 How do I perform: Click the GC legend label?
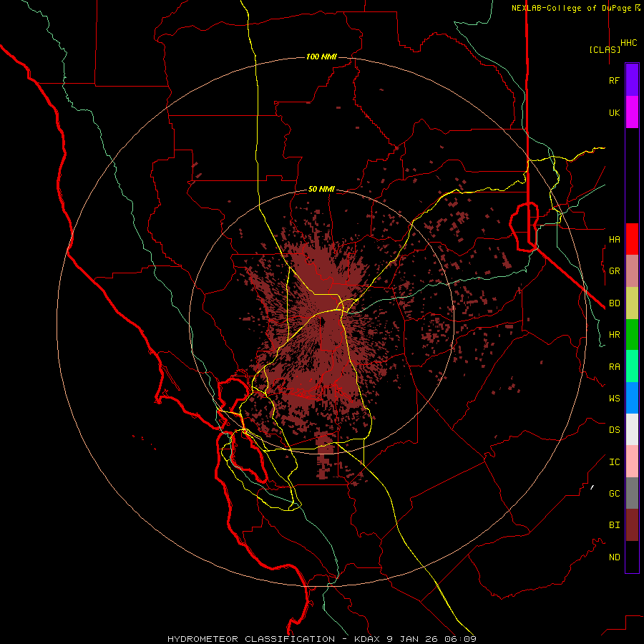615,494
